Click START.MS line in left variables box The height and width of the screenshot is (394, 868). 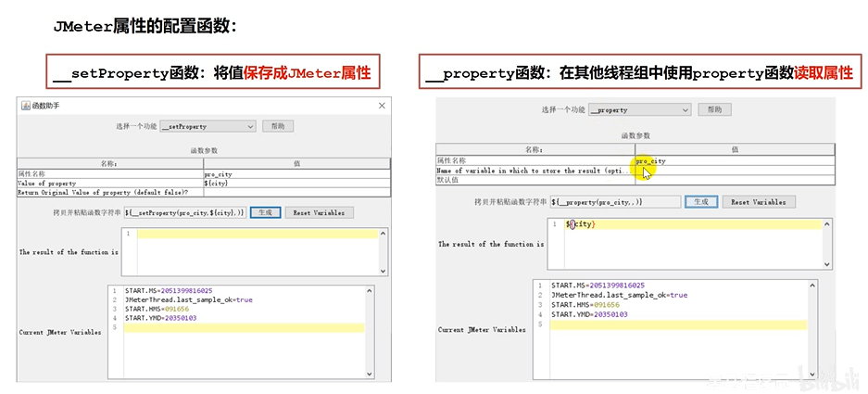point(169,290)
